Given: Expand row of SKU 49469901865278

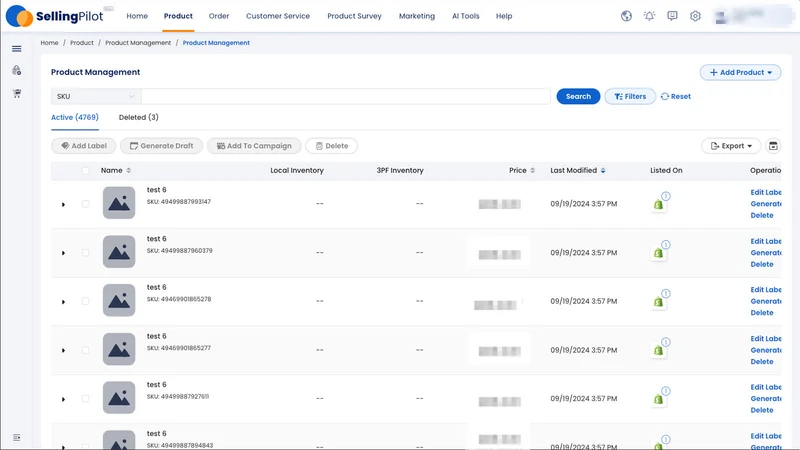Looking at the screenshot, I should tap(63, 302).
